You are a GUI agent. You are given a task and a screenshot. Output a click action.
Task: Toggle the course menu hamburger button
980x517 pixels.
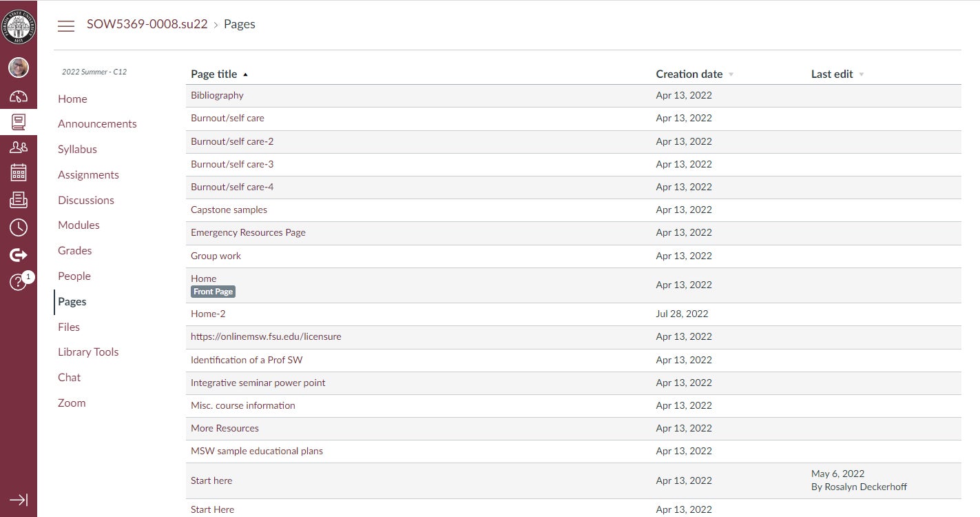(66, 26)
